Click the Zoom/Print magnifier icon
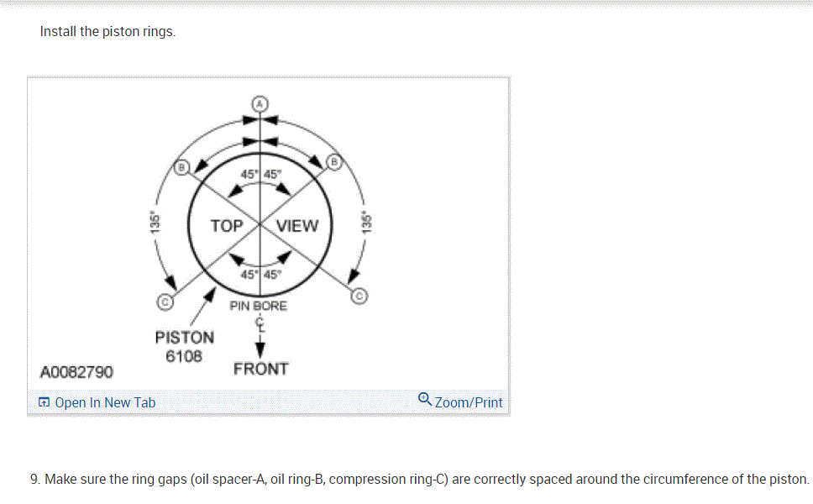Screen dimensions: 813x504 click(425, 400)
